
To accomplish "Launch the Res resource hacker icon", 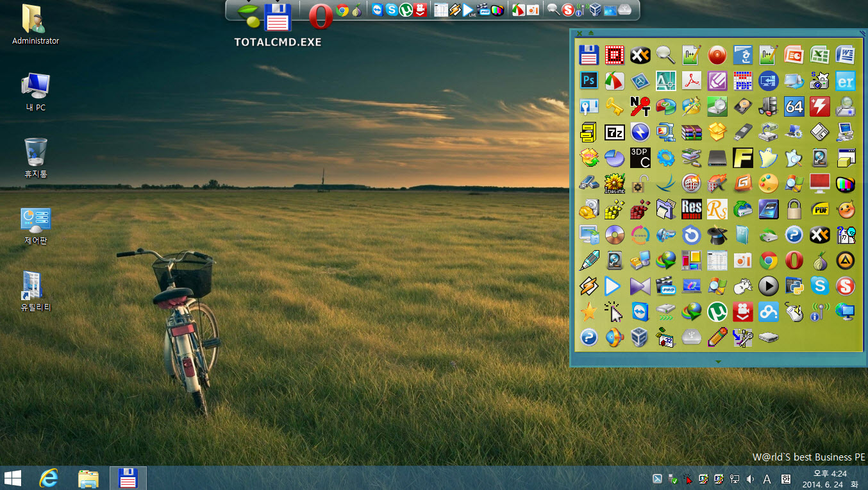I will 691,209.
